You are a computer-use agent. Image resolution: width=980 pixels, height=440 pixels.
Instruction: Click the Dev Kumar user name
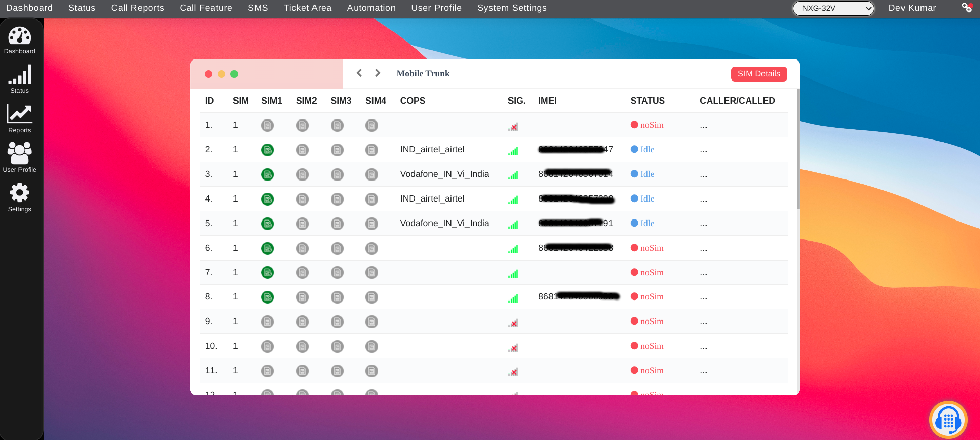click(912, 8)
